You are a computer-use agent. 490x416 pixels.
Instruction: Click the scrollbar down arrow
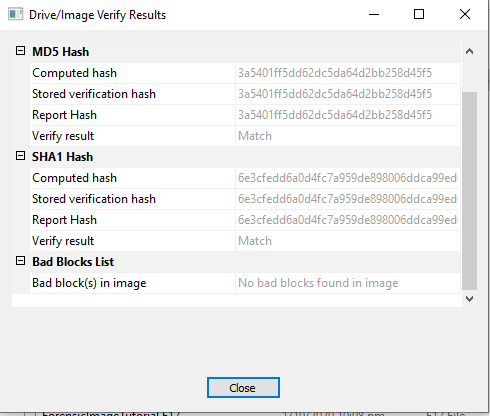point(469,299)
